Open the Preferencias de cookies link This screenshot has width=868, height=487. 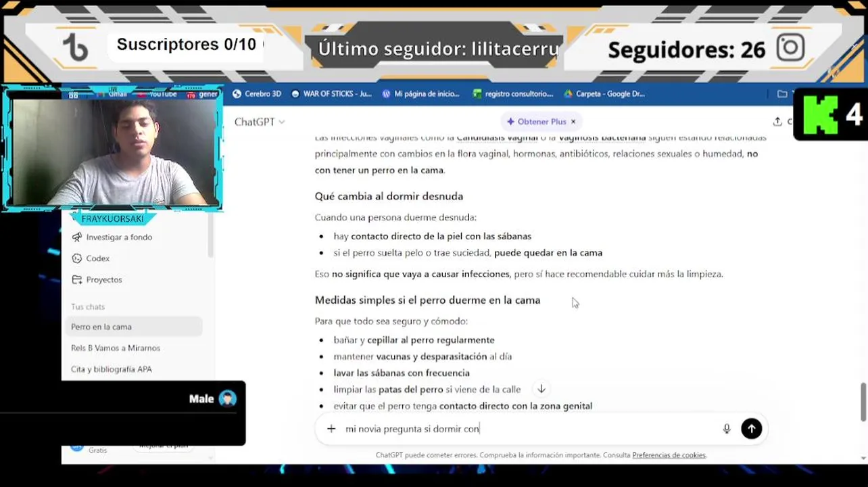pos(669,455)
